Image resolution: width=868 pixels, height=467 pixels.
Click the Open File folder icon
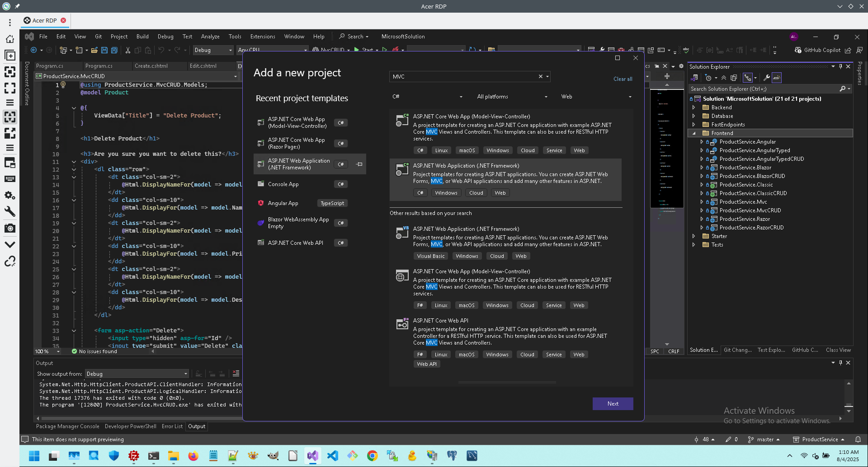[x=94, y=50]
